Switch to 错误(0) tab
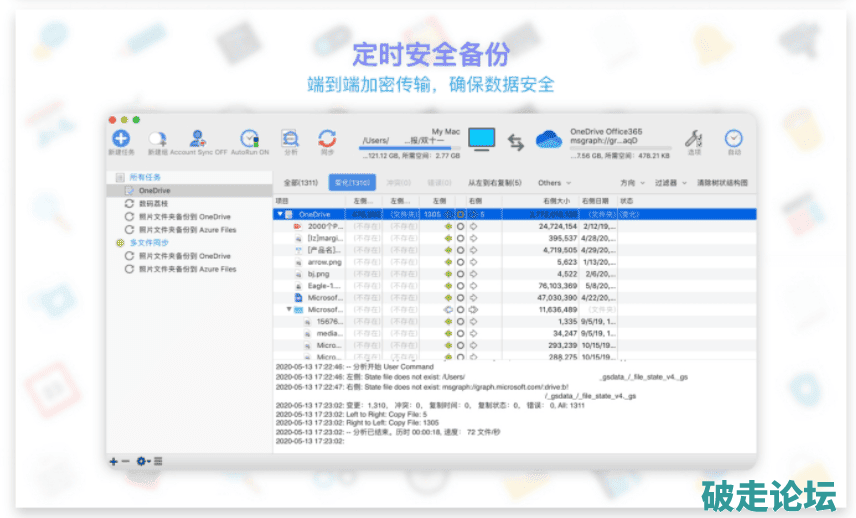 pyautogui.click(x=439, y=182)
